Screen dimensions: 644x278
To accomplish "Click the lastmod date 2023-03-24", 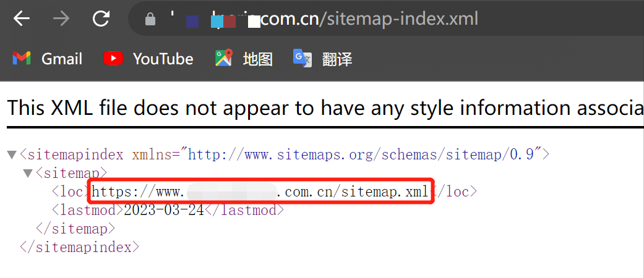I will [x=164, y=210].
